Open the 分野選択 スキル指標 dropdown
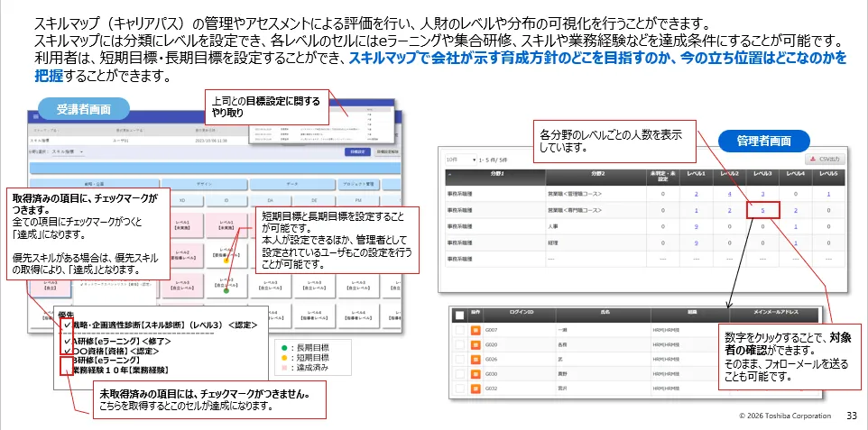This screenshot has height=430, width=868. click(68, 151)
